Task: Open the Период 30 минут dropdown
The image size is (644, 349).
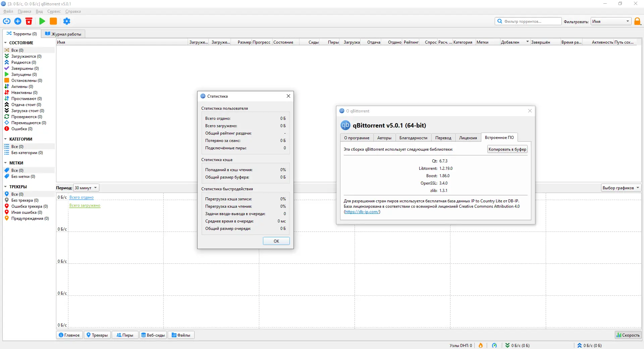Action: pos(86,188)
